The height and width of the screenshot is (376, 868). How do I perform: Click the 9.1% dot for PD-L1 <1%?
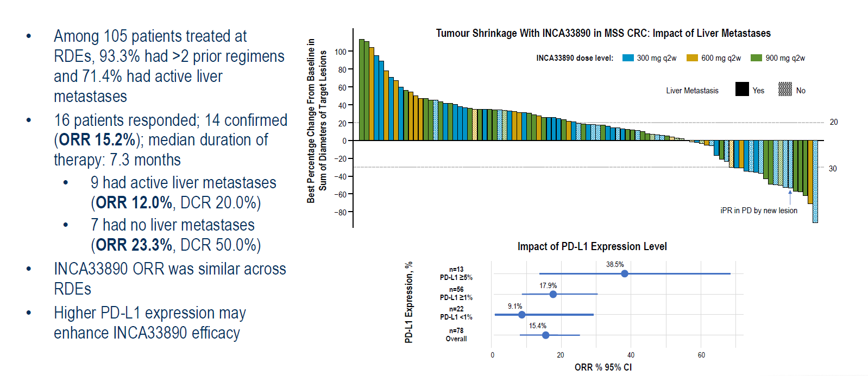click(x=522, y=315)
